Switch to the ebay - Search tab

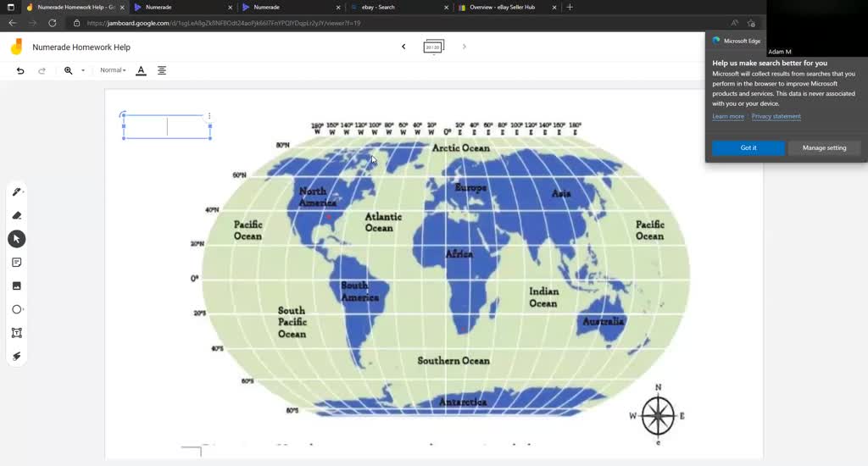[x=398, y=7]
